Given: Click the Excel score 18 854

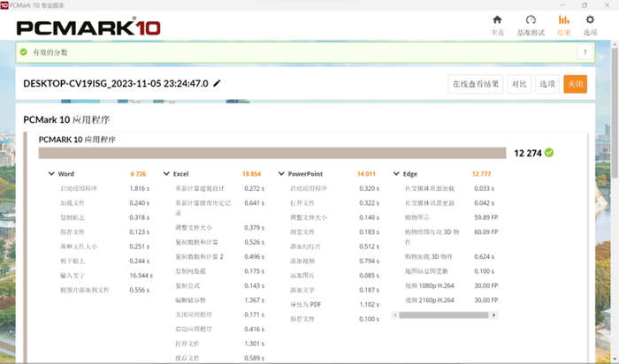Looking at the screenshot, I should tap(251, 174).
